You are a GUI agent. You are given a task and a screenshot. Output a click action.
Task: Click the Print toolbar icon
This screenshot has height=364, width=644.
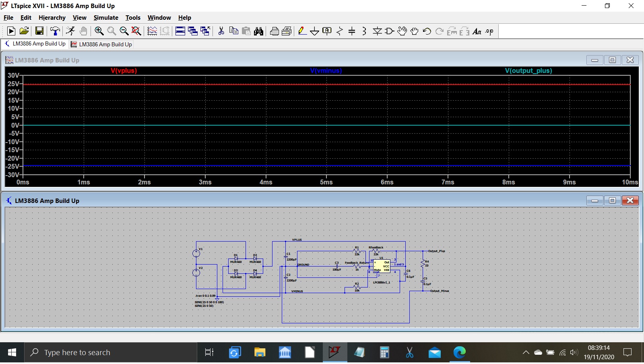pos(287,31)
